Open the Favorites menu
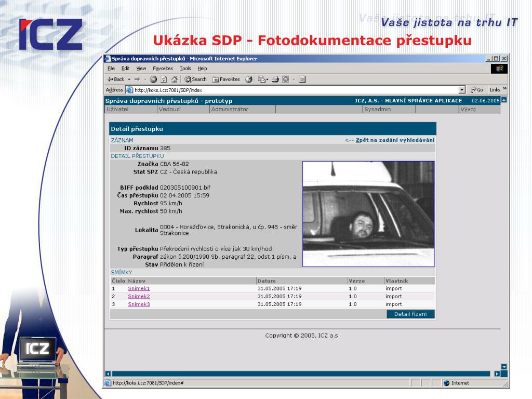 [x=163, y=69]
